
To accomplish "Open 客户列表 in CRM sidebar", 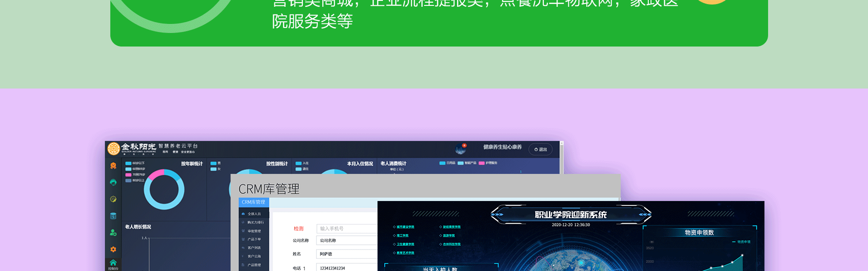I will pos(254,248).
